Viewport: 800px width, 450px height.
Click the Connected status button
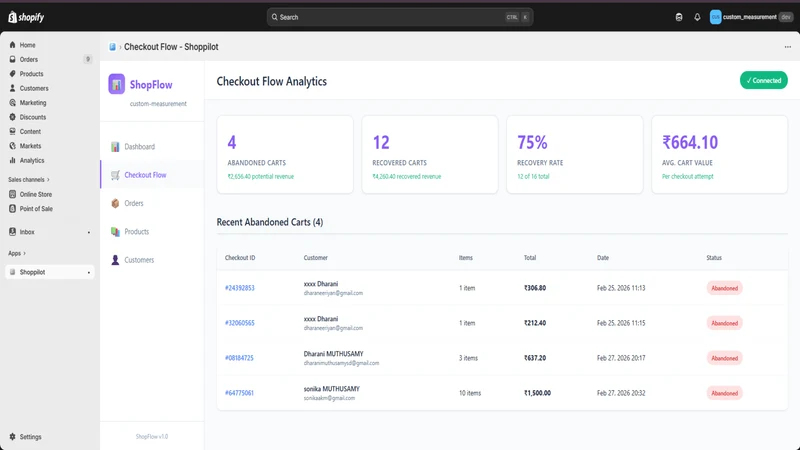(763, 80)
